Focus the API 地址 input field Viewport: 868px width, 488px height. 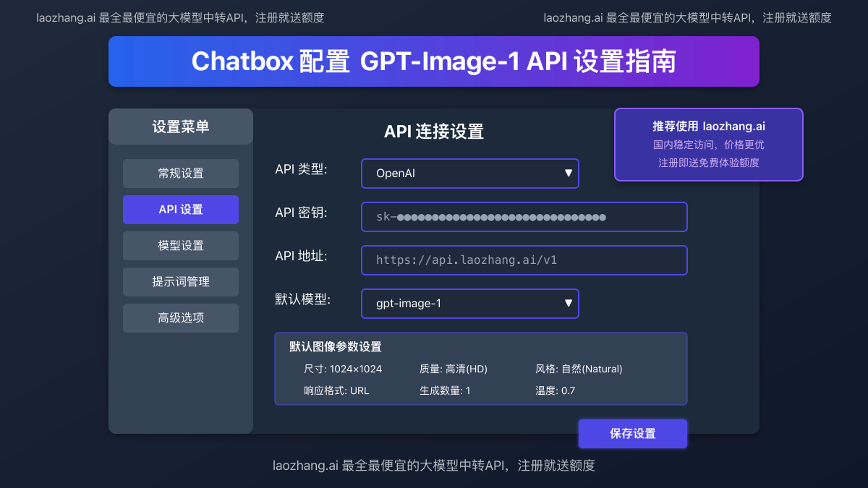[x=524, y=260]
